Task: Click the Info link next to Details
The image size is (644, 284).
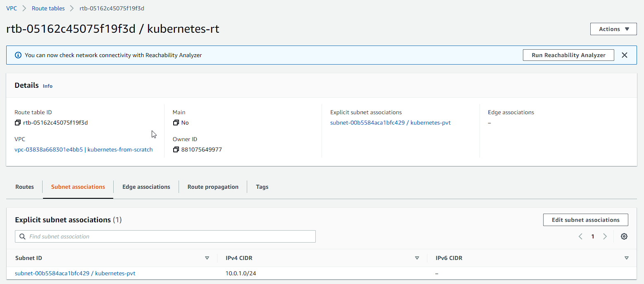Action: coord(48,86)
